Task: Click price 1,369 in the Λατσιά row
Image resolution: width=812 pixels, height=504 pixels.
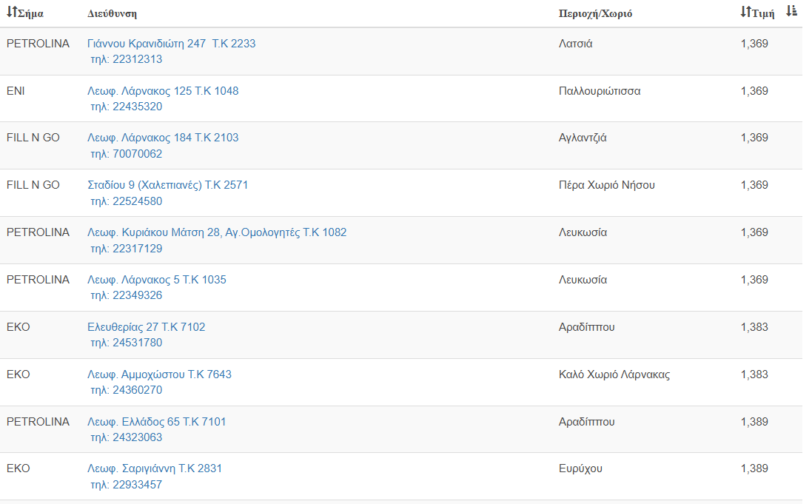Action: click(x=754, y=44)
